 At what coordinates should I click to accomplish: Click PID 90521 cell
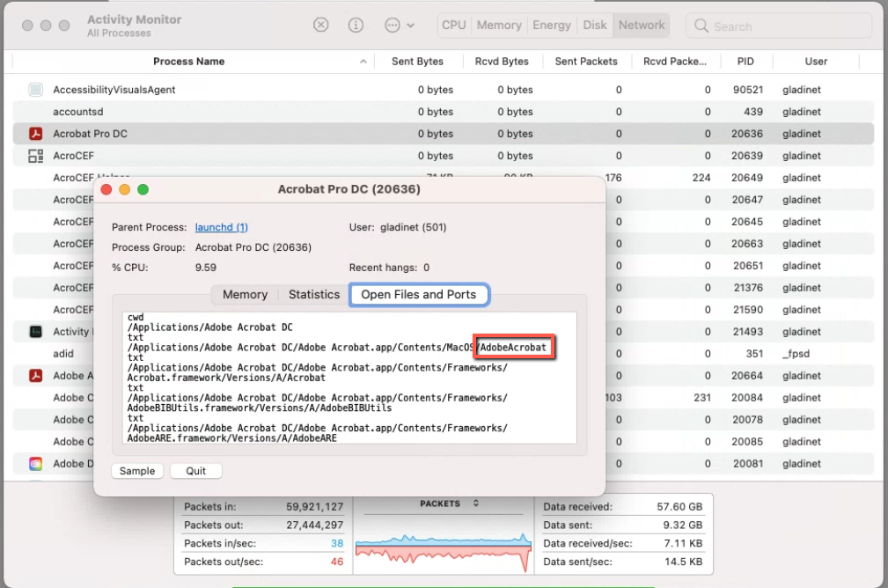pos(747,90)
